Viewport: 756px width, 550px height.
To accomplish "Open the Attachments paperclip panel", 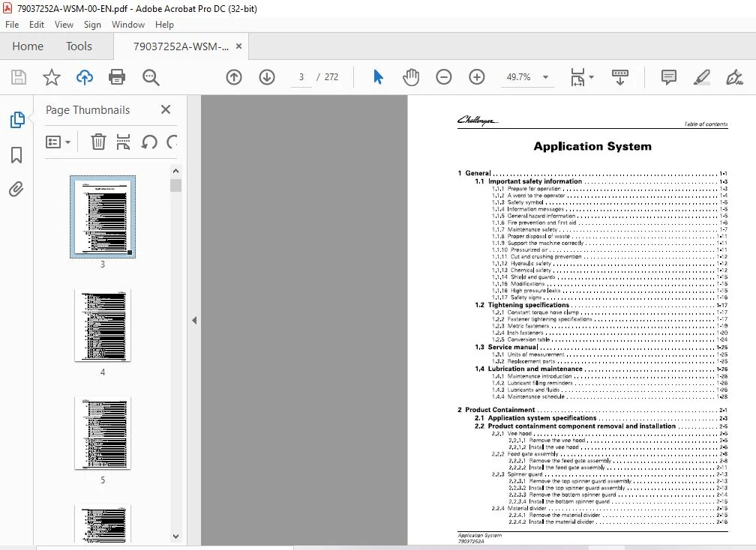I will (16, 190).
